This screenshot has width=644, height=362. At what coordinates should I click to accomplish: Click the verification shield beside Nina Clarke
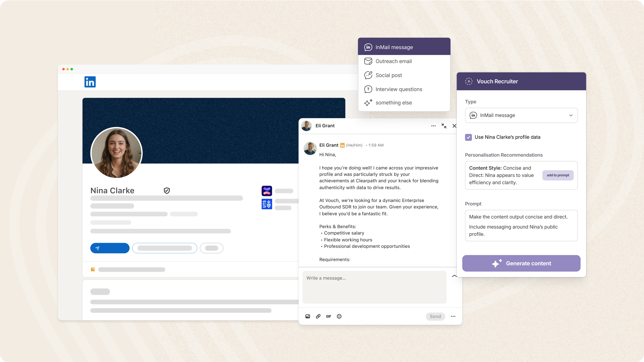point(167,191)
